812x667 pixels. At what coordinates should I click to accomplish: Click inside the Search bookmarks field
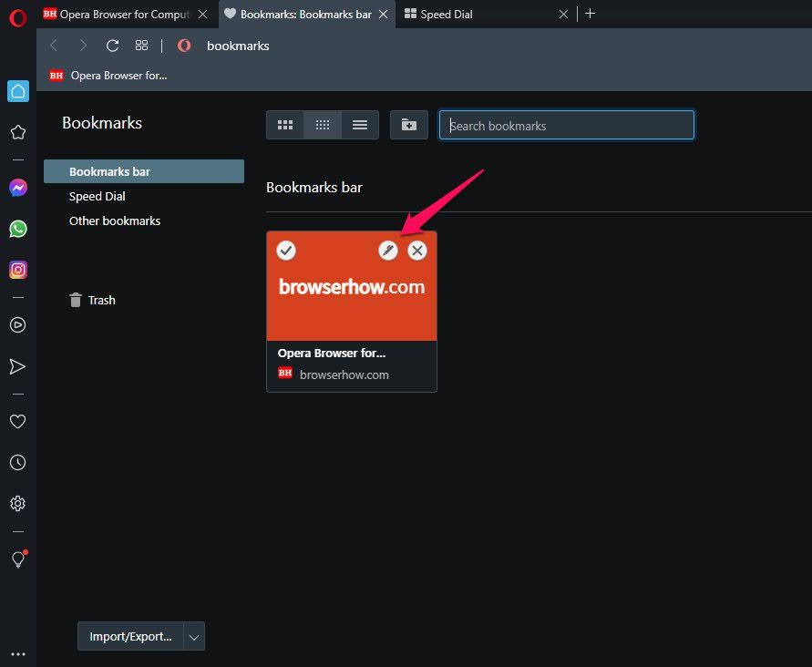tap(566, 125)
